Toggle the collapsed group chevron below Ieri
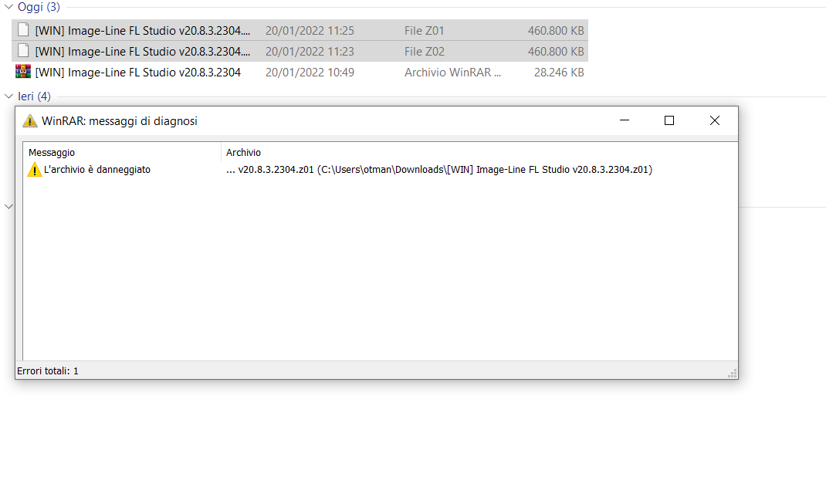The width and height of the screenshot is (826, 504). click(8, 206)
